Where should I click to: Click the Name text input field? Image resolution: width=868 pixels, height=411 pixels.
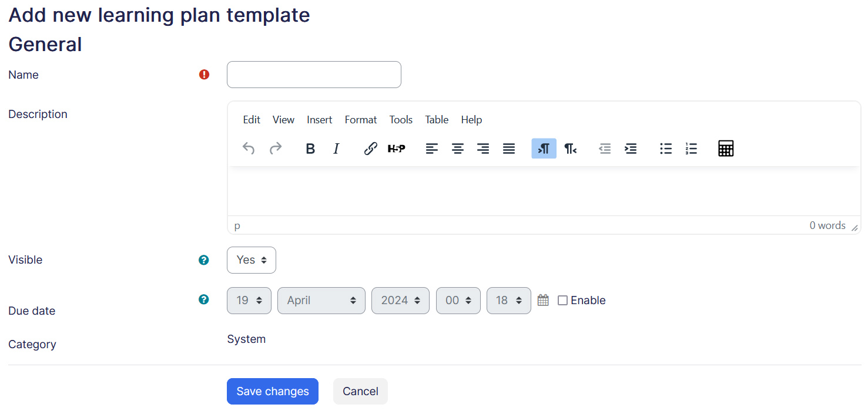tap(314, 75)
